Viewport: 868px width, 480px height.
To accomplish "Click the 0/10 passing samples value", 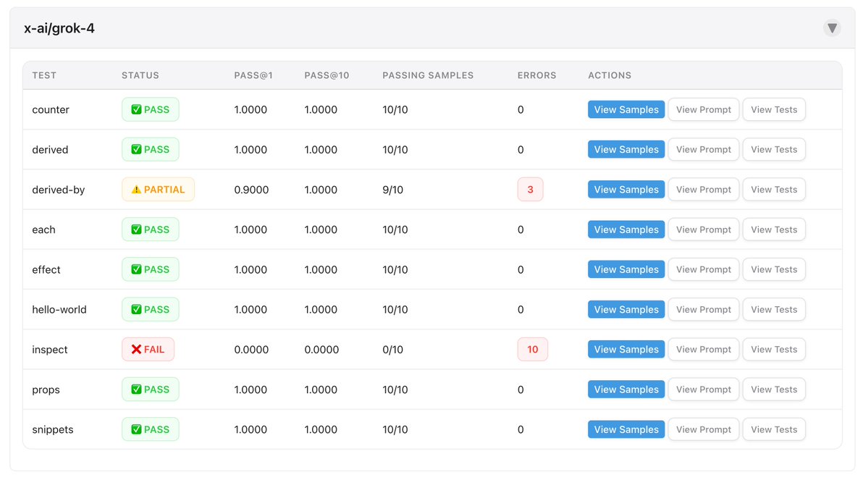I will [x=392, y=350].
